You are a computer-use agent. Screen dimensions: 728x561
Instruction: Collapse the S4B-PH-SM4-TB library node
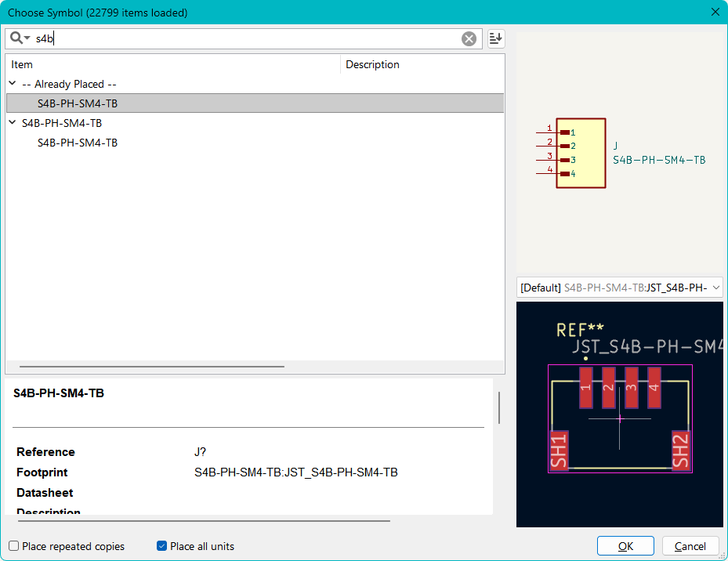(13, 122)
